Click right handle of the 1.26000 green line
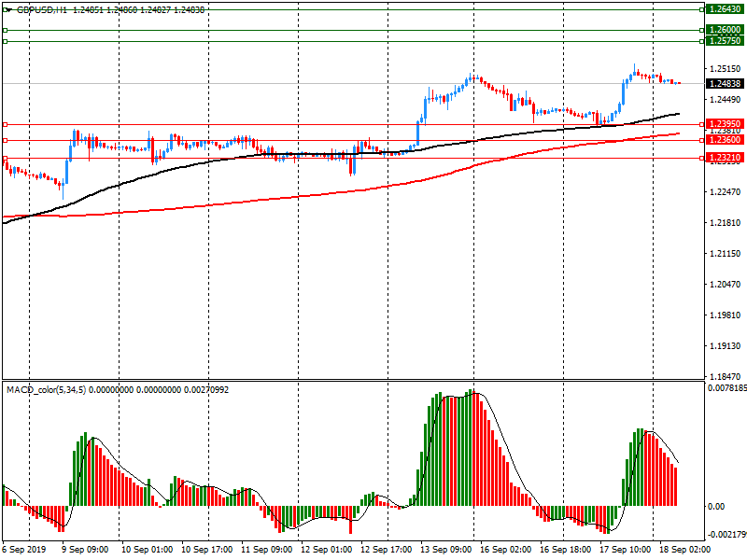 click(x=702, y=30)
